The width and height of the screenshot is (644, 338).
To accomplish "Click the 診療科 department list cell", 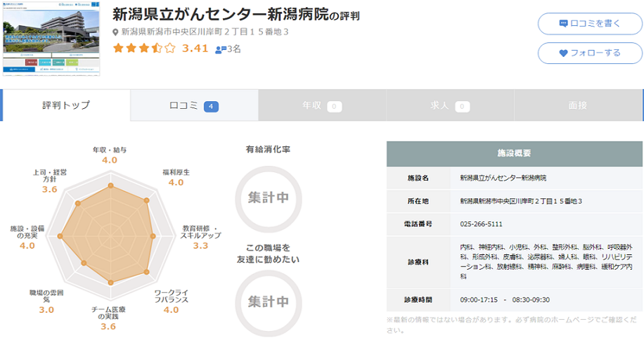I will (x=546, y=262).
